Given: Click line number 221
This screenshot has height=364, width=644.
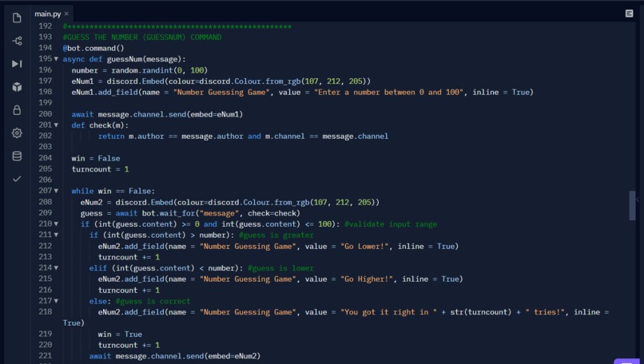Looking at the screenshot, I should 46,356.
